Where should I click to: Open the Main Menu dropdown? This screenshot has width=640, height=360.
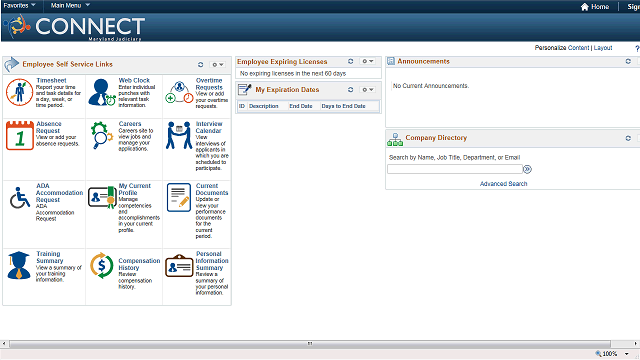pos(70,5)
